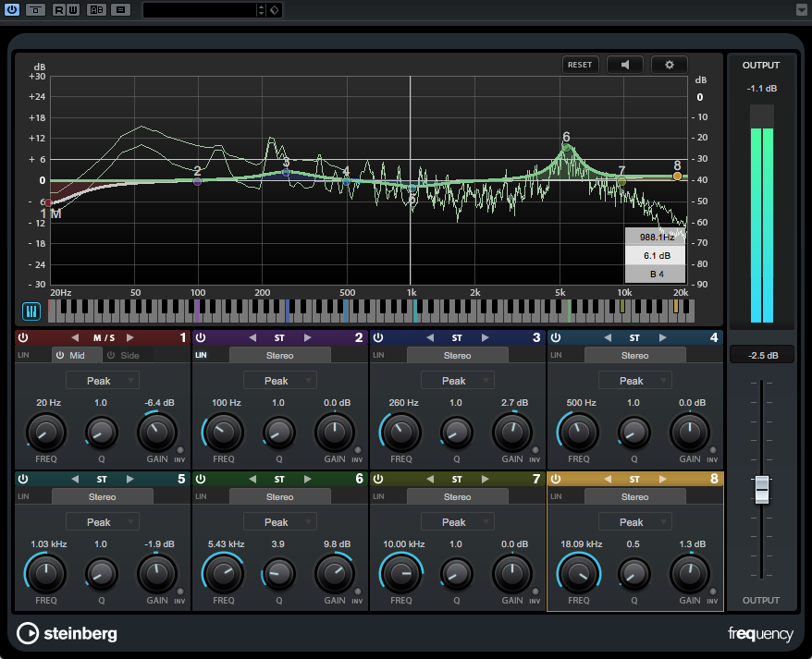
Task: Enable Write automation (W) button
Action: 72,10
